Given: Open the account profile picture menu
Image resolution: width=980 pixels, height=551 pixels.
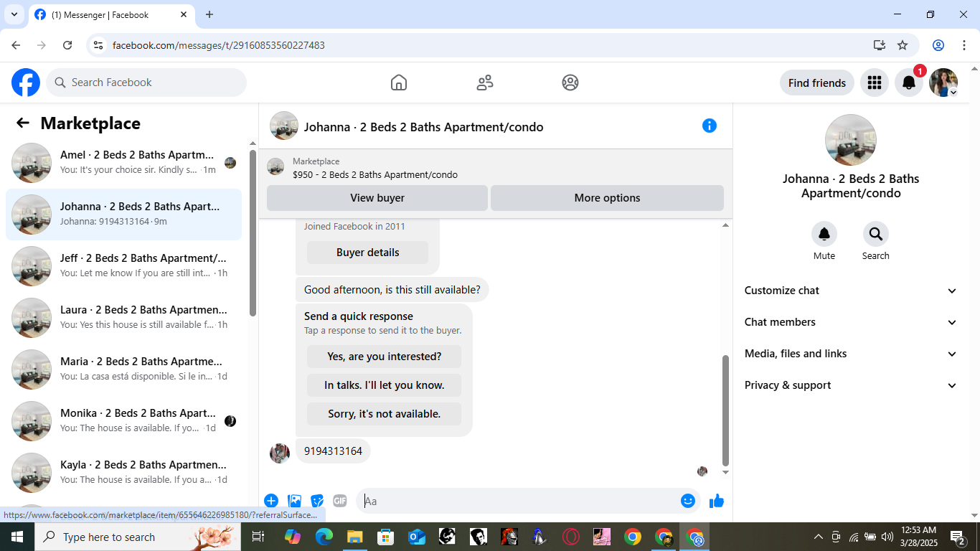Looking at the screenshot, I should [x=943, y=83].
